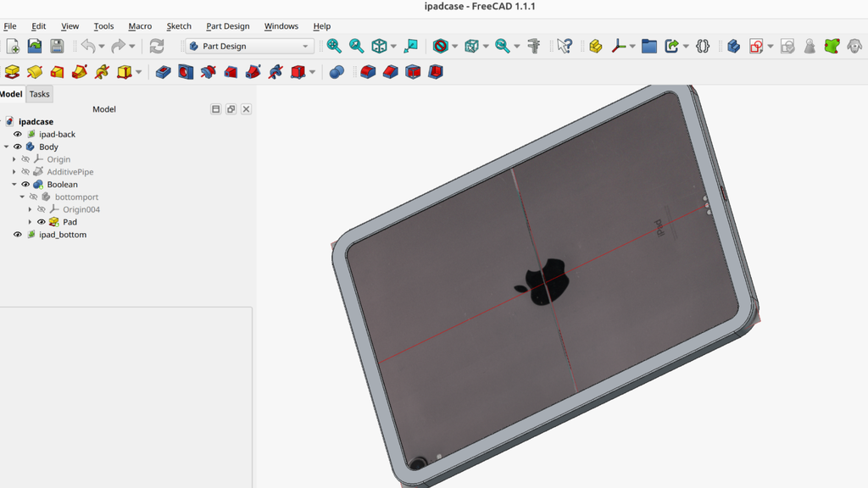Click the Pocket tool icon

pyautogui.click(x=164, y=72)
